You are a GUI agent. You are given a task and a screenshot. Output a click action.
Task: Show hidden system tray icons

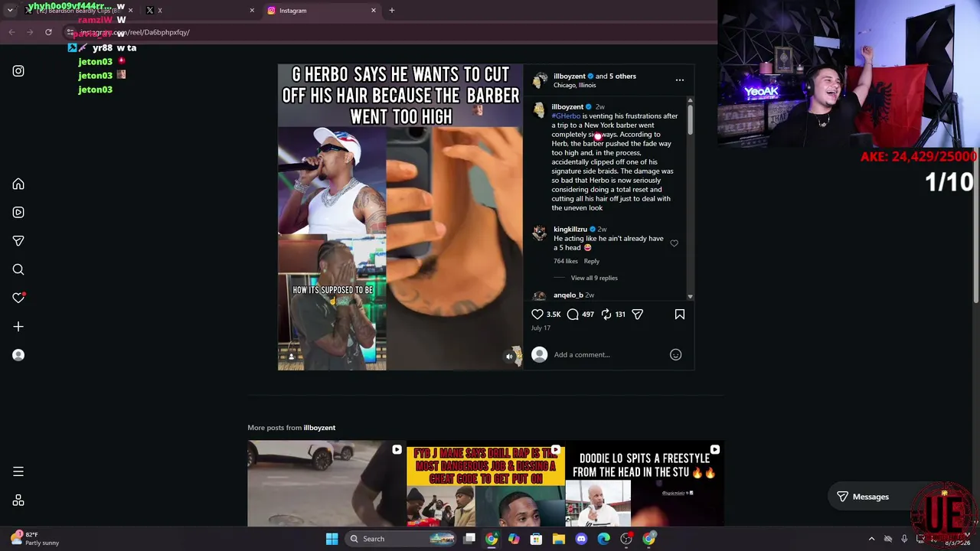(x=871, y=539)
